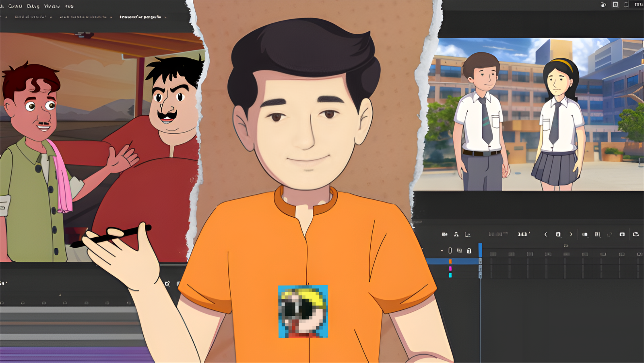644x363 pixels.
Task: Click the layer parenting view icon
Action: tap(456, 234)
